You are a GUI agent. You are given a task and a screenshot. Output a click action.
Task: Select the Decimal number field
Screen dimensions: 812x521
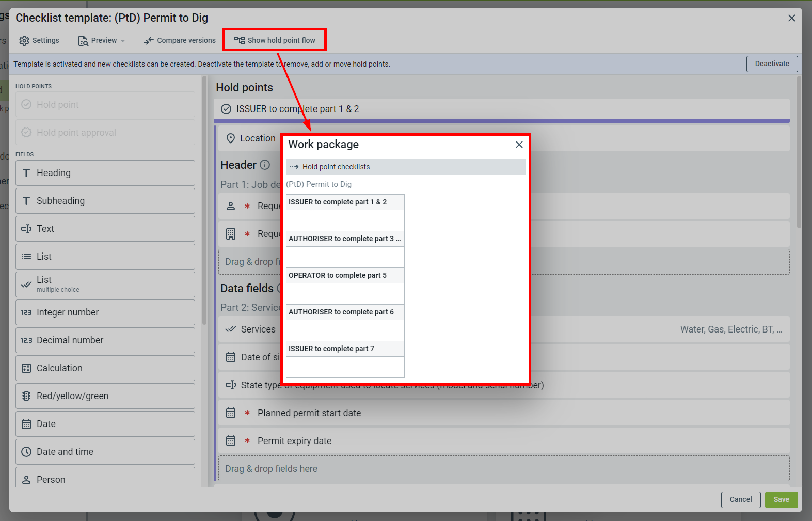pos(105,340)
